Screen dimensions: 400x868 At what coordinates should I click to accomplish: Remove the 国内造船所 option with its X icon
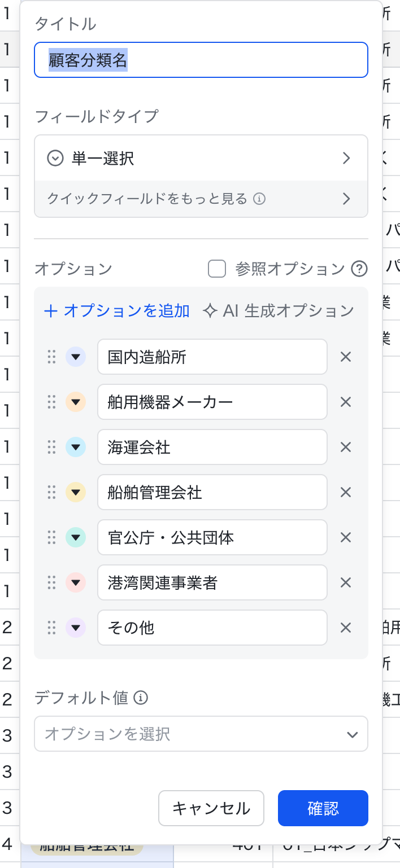click(x=345, y=357)
